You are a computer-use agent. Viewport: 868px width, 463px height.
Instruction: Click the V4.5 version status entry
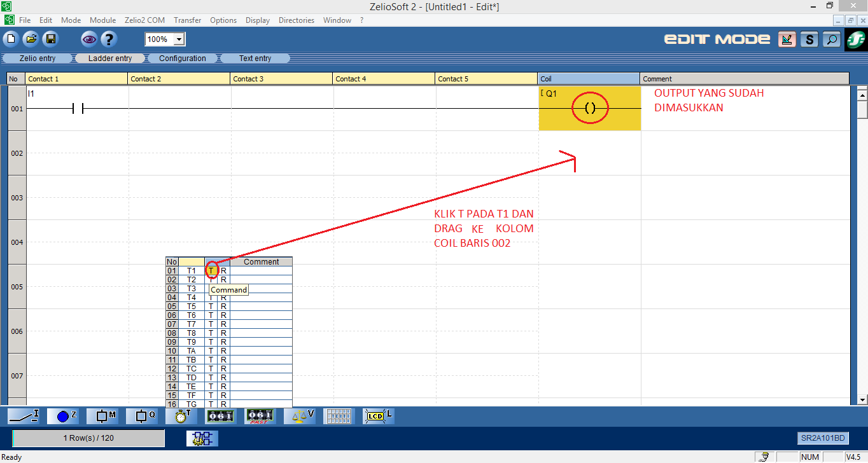click(x=853, y=457)
